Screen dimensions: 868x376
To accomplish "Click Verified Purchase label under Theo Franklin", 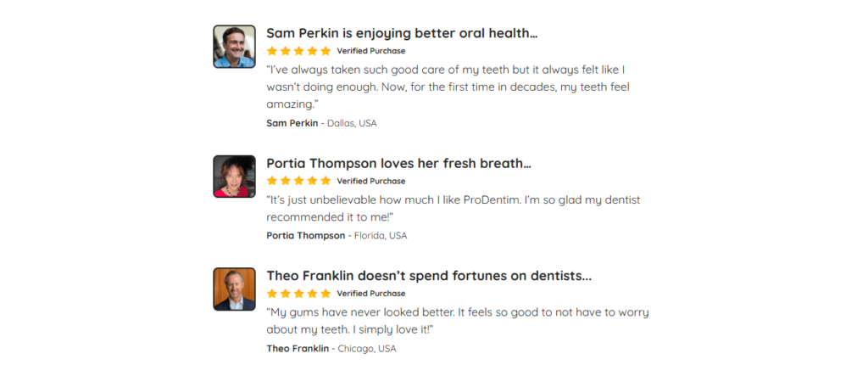I will click(x=370, y=294).
